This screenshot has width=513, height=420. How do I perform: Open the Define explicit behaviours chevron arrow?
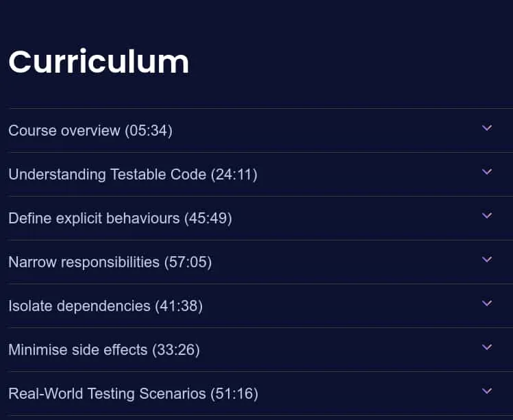487,215
